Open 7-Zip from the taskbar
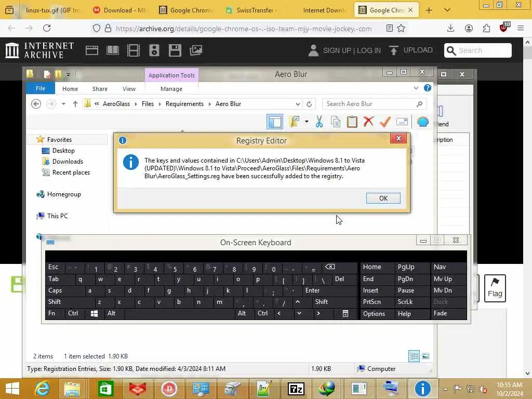 click(296, 389)
